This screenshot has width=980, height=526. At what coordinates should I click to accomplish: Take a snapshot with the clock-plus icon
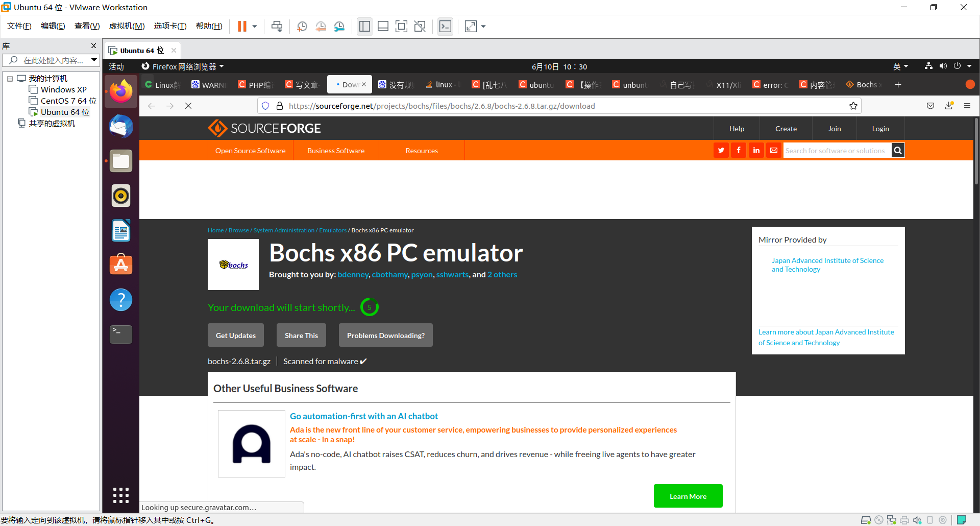point(302,27)
